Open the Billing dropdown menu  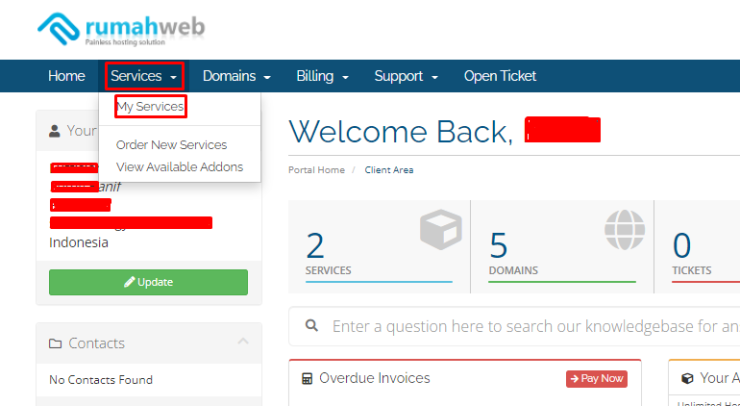(x=322, y=76)
